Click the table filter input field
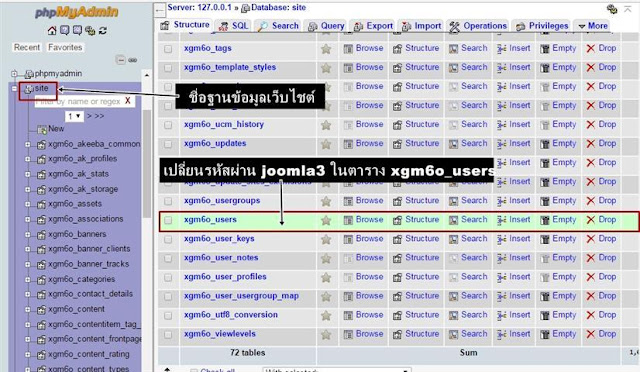Screen dimensions: 640x372 [78, 101]
